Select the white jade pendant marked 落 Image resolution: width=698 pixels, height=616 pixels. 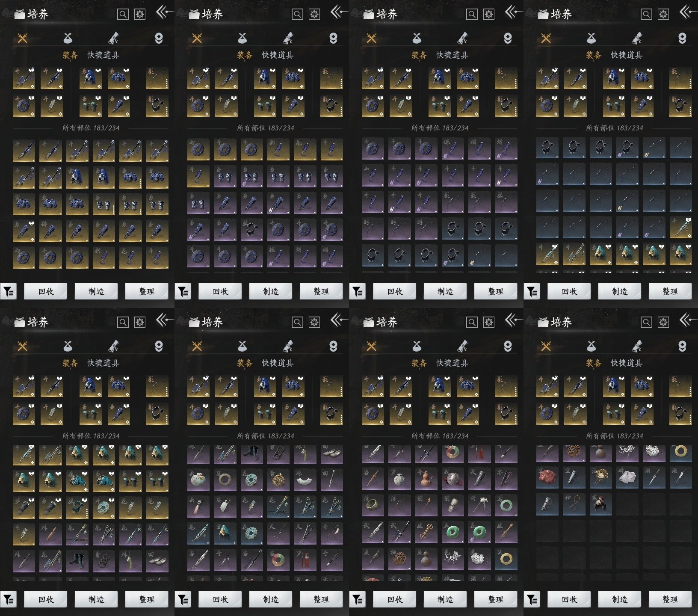coord(225,506)
